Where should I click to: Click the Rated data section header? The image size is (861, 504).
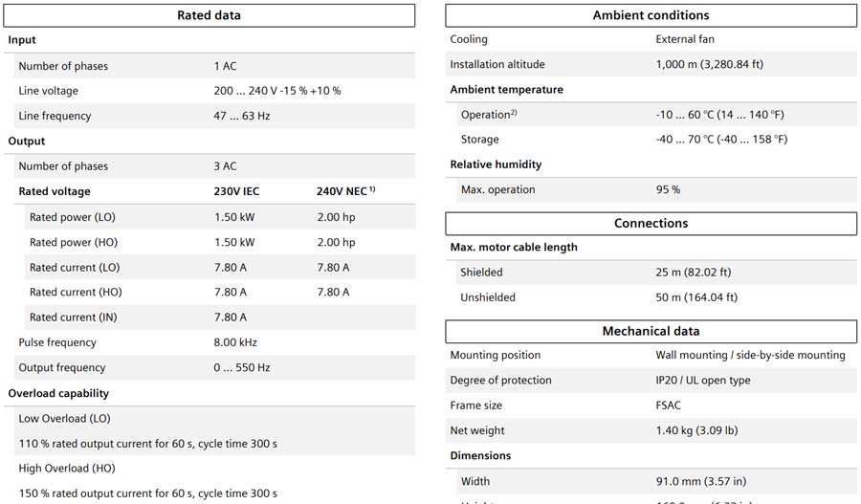point(209,15)
